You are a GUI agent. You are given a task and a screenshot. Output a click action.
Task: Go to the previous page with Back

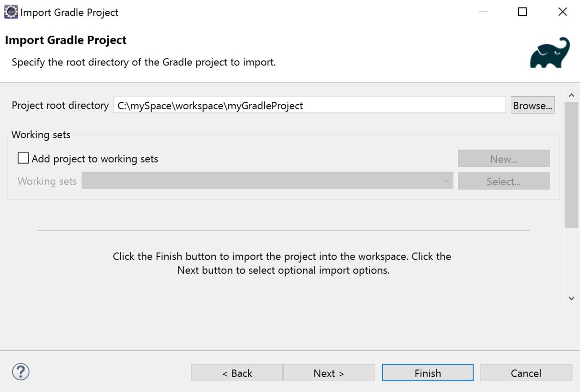pyautogui.click(x=237, y=373)
